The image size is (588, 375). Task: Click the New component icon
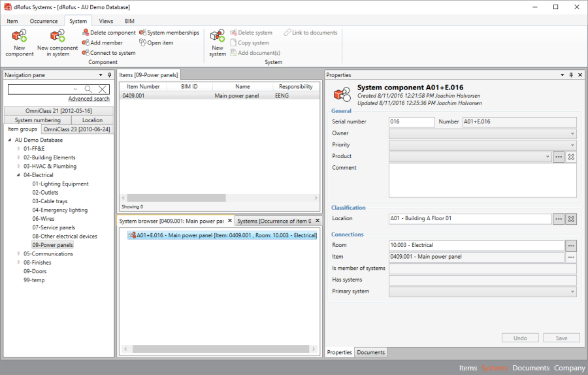[19, 37]
